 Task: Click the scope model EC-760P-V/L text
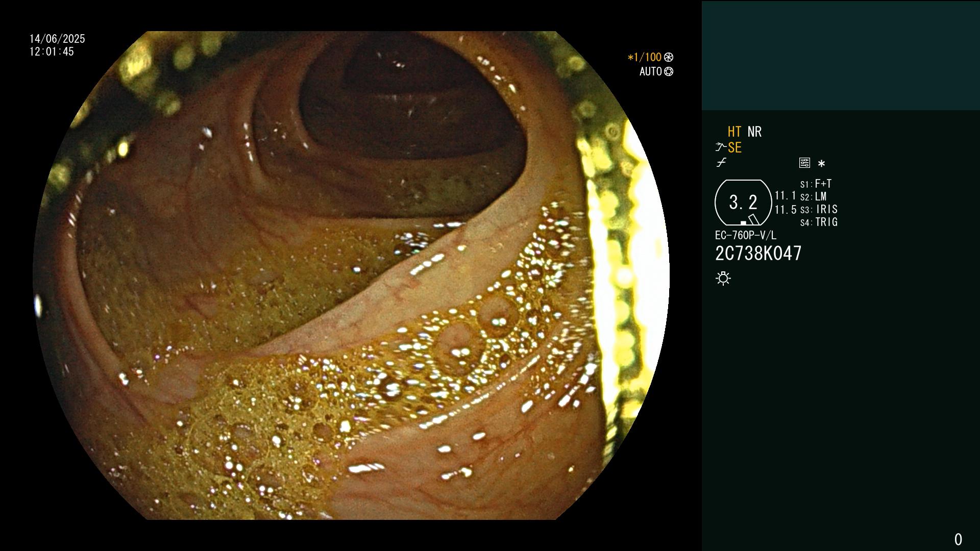click(x=746, y=235)
